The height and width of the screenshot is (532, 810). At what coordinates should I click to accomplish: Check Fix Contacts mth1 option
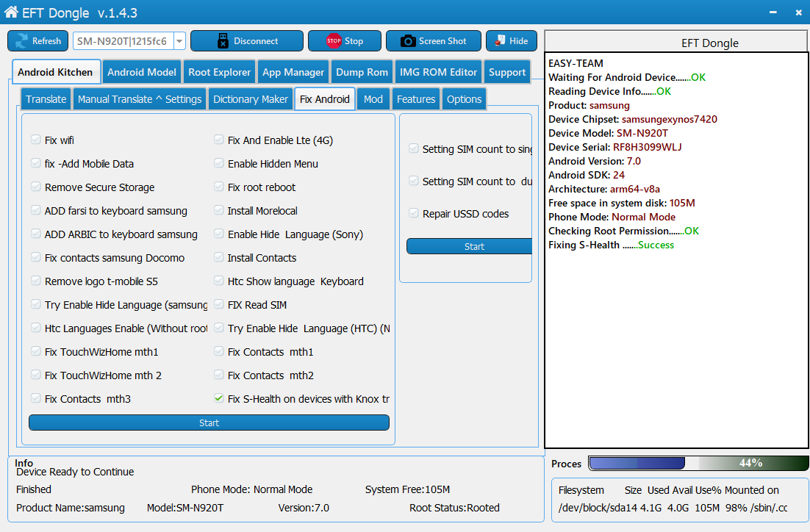[218, 351]
